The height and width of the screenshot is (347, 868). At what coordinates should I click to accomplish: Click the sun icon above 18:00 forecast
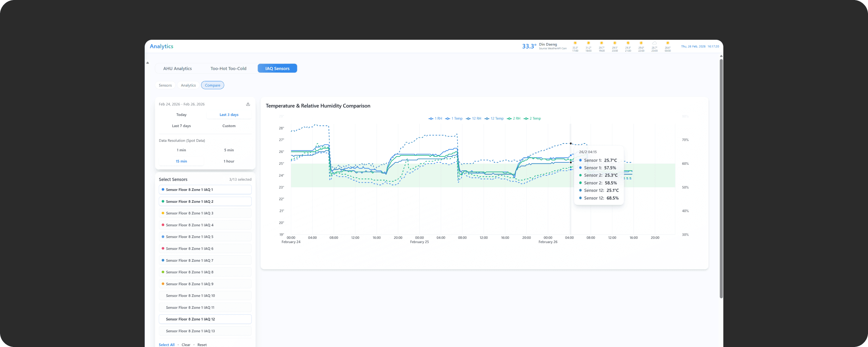point(588,43)
